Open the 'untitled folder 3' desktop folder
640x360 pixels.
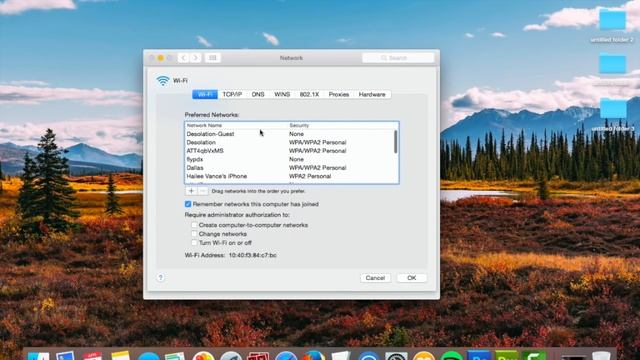[613, 108]
